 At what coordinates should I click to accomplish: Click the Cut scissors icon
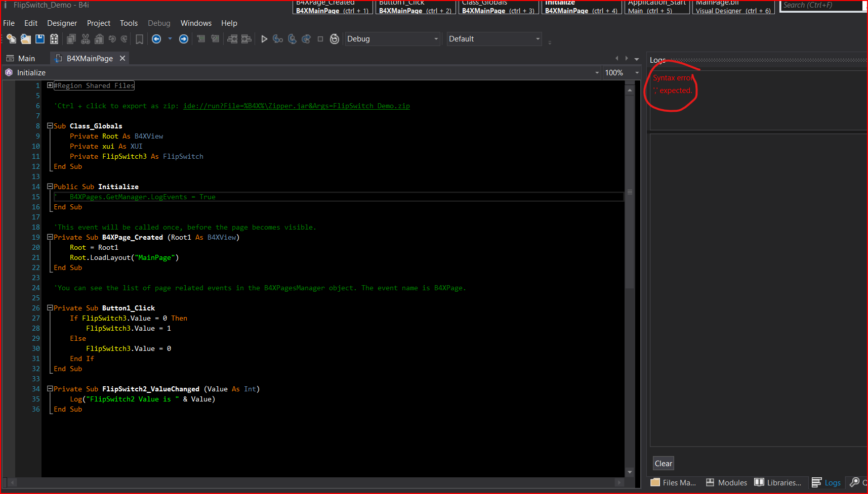coord(86,39)
